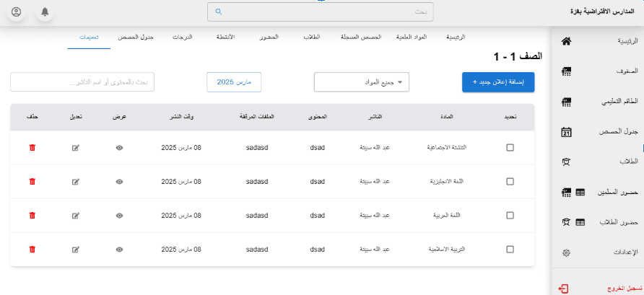
Task: Delete the التنشئة الاجتماعية announcement row
Action: click(32, 148)
